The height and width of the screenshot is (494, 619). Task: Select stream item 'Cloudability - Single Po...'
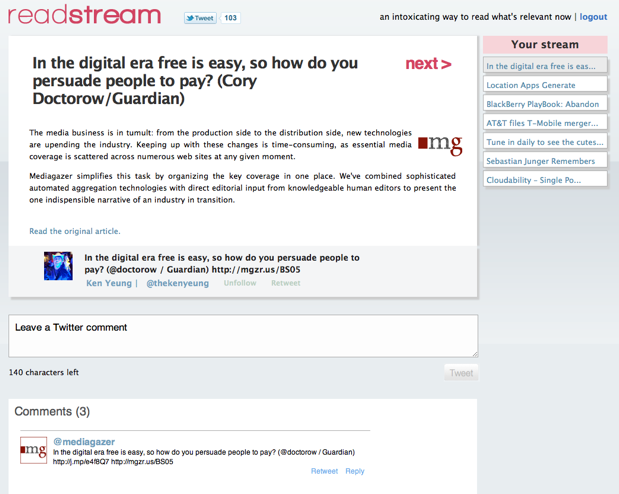(x=545, y=179)
